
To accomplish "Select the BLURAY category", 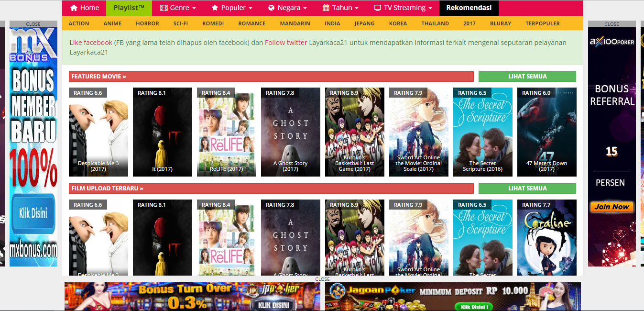I will (x=501, y=23).
